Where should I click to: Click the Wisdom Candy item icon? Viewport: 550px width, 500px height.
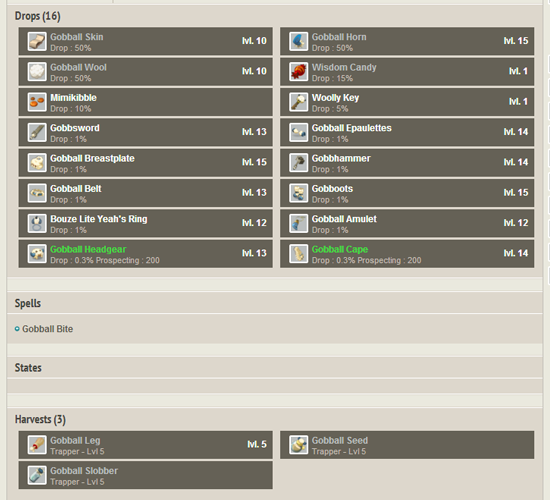point(299,72)
